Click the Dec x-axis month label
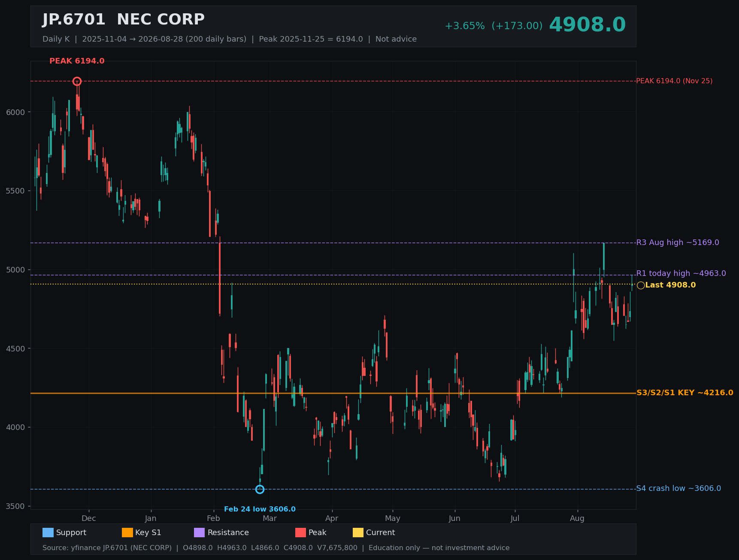This screenshot has width=739, height=560. tap(89, 518)
